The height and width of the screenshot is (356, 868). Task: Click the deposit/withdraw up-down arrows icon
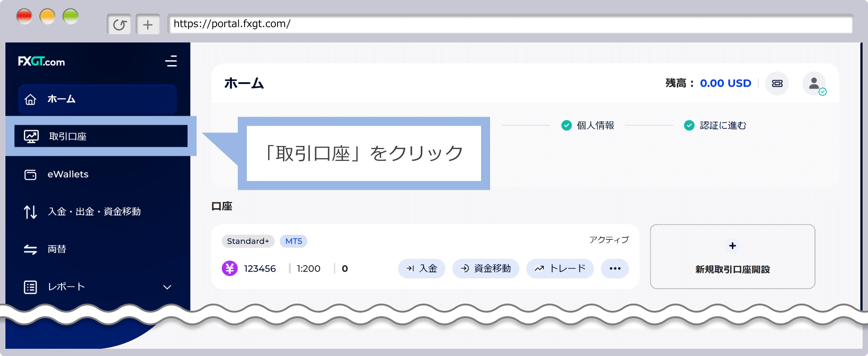click(30, 212)
